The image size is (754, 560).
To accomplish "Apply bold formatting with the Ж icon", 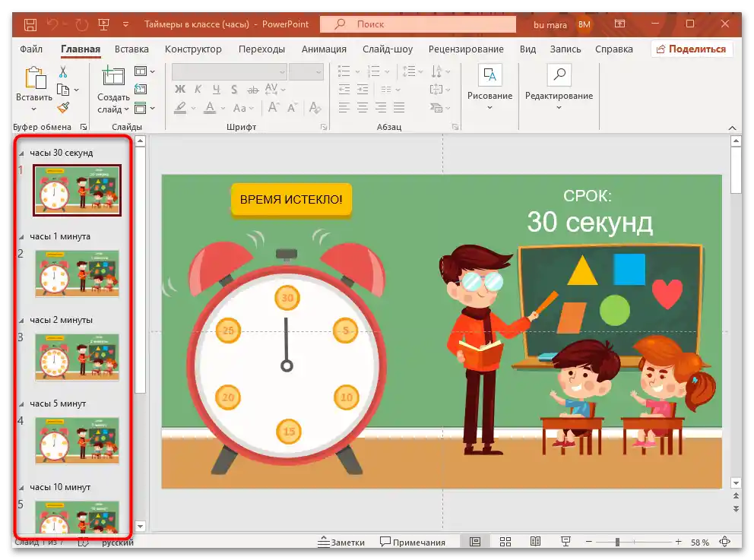I will 181,89.
